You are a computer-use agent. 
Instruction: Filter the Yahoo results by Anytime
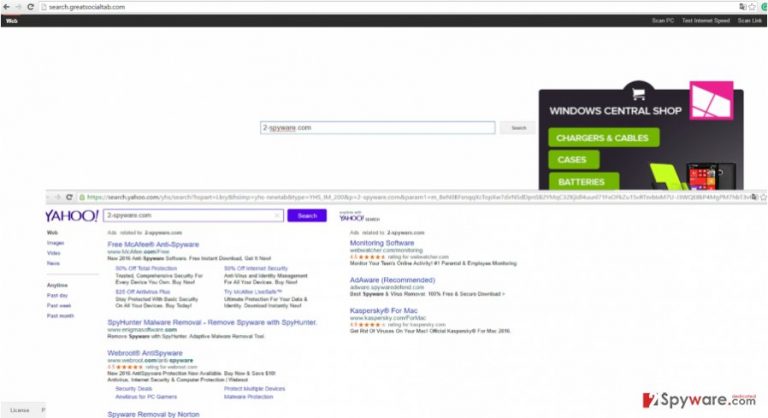(57, 285)
